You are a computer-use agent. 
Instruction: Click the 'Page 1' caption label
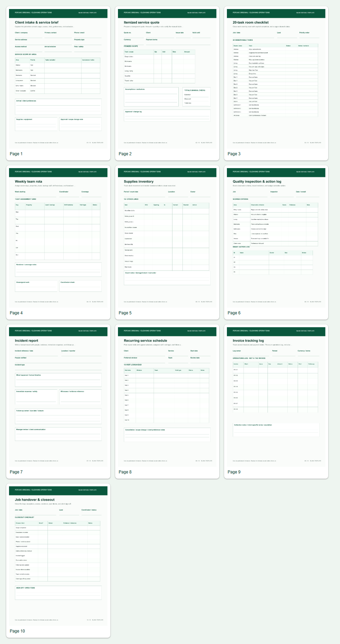[x=16, y=154]
